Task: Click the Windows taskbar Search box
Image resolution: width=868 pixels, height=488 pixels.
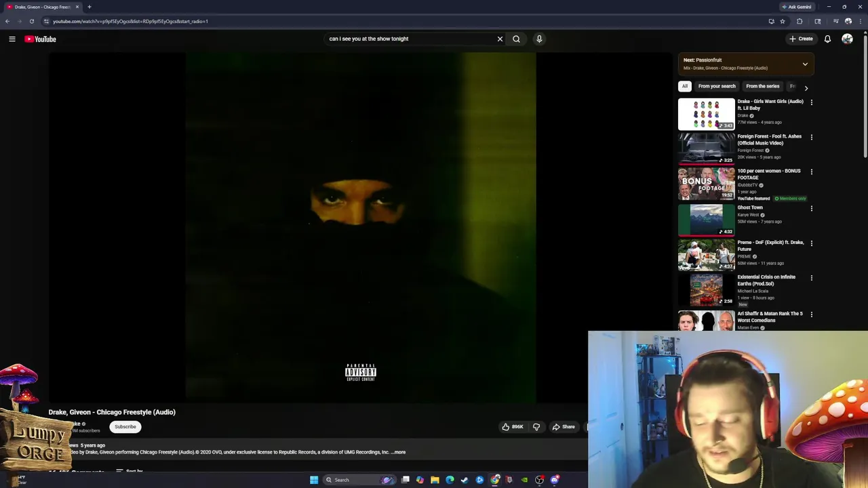Action: [x=359, y=480]
